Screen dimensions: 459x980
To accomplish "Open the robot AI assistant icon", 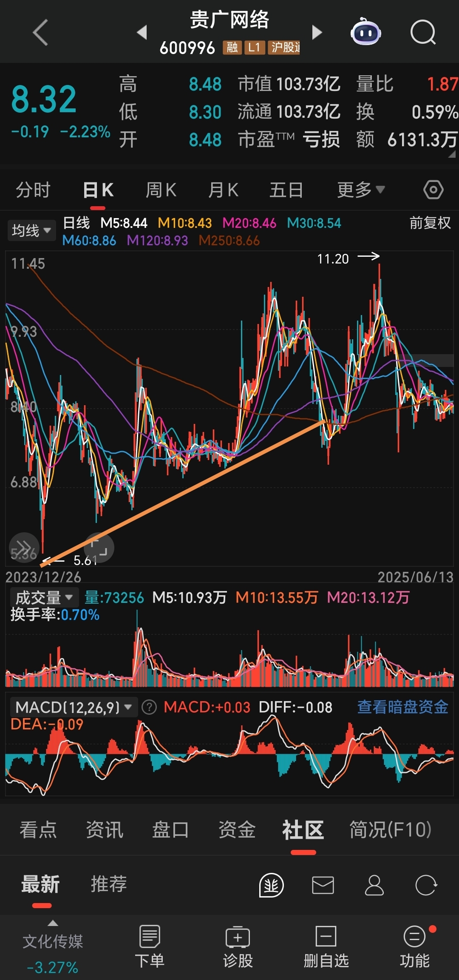I will click(x=365, y=32).
